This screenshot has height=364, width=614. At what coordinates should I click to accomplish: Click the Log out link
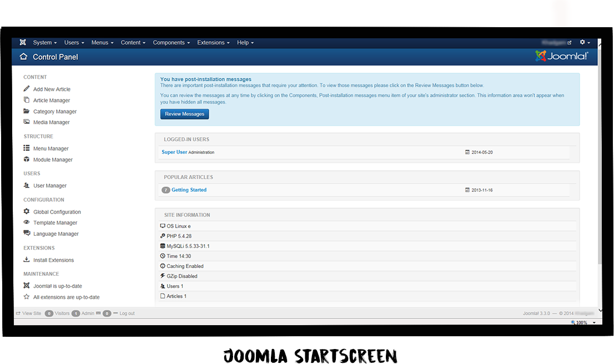tap(127, 313)
